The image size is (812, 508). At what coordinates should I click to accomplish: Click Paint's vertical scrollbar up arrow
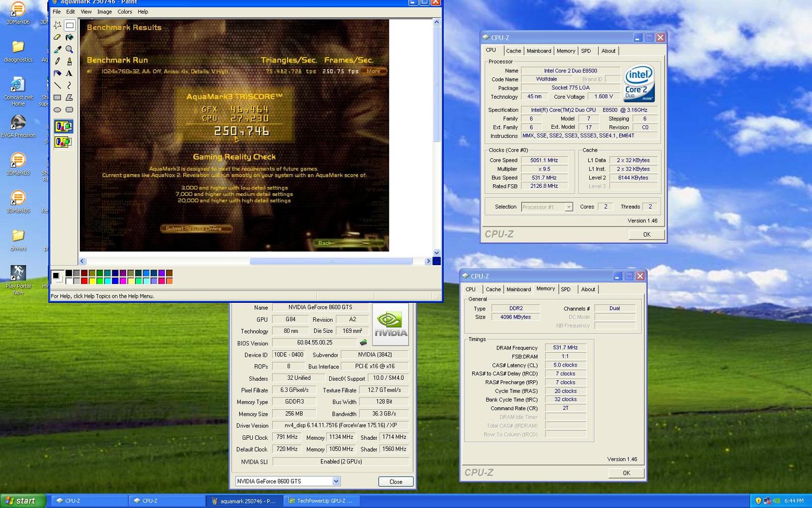coord(437,22)
